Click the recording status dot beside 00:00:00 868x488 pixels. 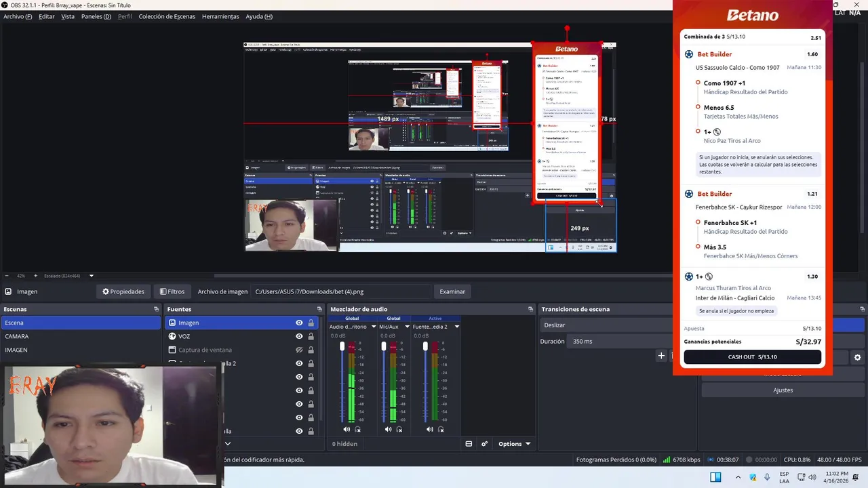pos(750,460)
